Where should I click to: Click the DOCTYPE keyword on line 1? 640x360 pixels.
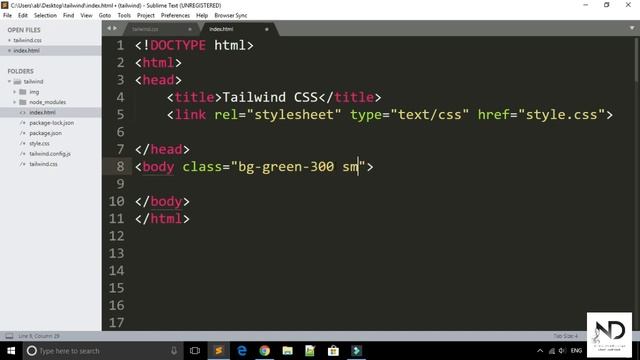pos(178,45)
